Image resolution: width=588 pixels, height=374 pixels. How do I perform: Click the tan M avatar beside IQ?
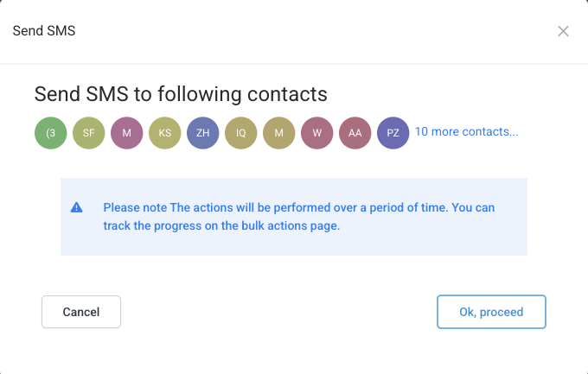tap(279, 133)
